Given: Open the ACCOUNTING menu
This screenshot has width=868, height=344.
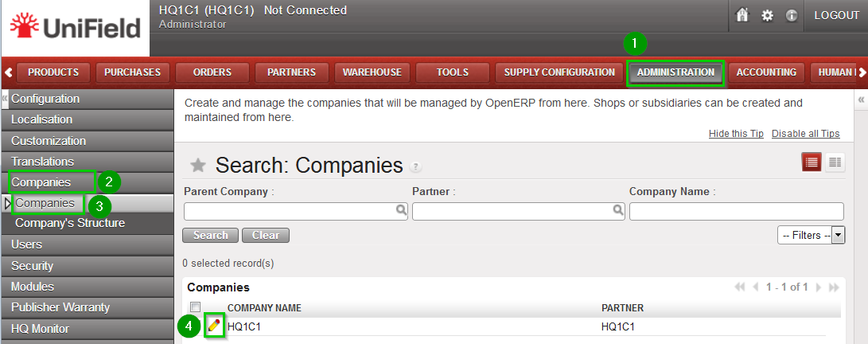Looking at the screenshot, I should pyautogui.click(x=766, y=72).
